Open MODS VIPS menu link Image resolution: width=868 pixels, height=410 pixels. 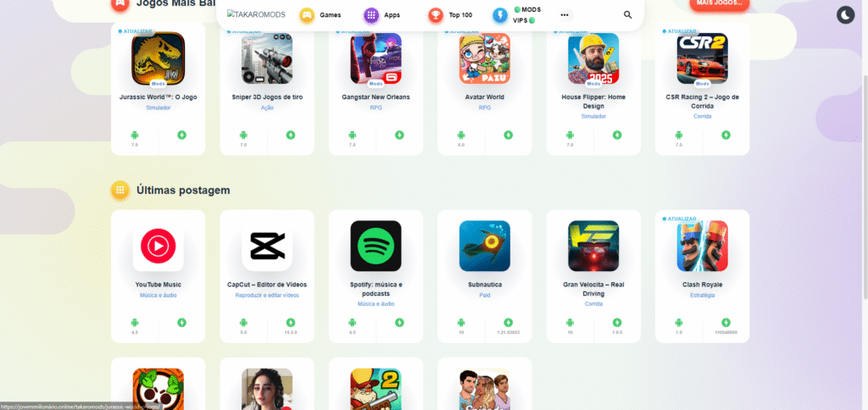(x=517, y=15)
